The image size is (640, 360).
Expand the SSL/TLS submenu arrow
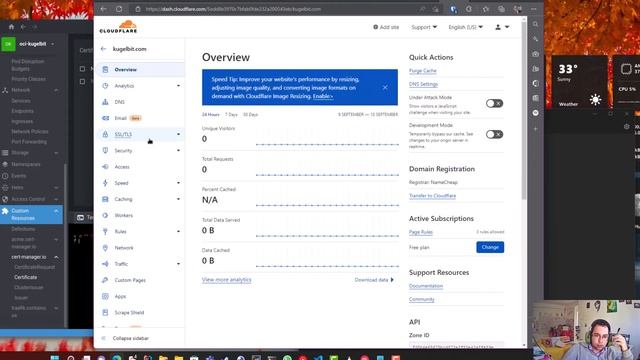[178, 134]
